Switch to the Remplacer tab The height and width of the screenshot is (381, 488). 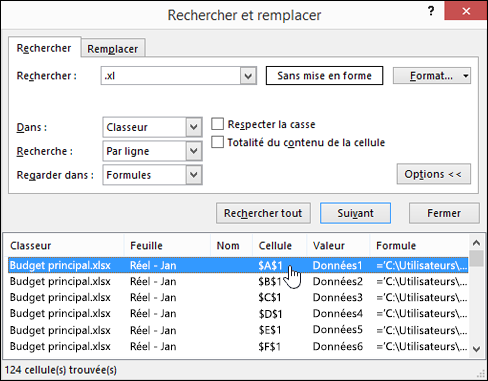pyautogui.click(x=113, y=49)
